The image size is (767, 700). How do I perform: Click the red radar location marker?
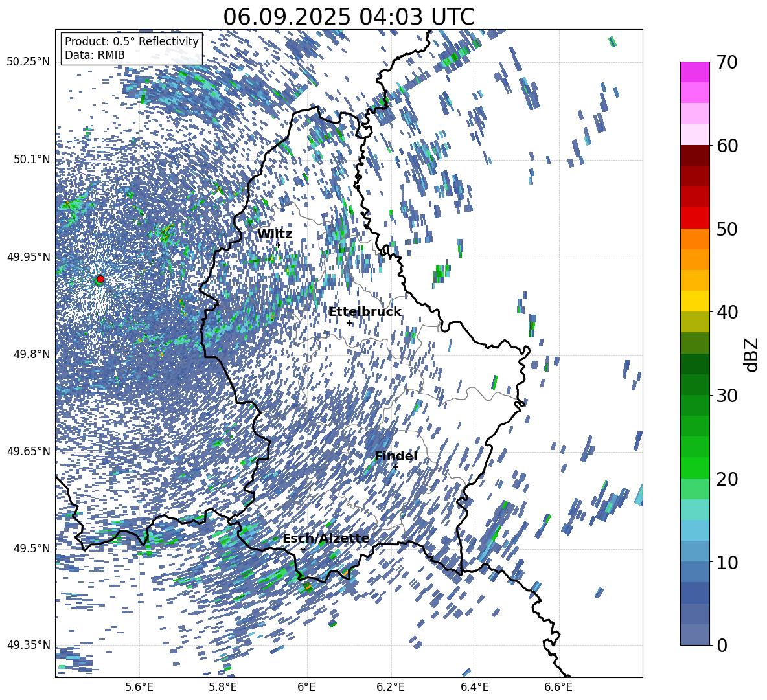tap(100, 278)
